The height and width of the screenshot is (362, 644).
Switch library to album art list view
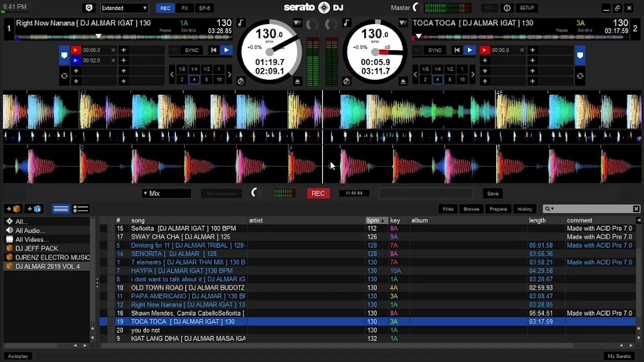click(80, 209)
